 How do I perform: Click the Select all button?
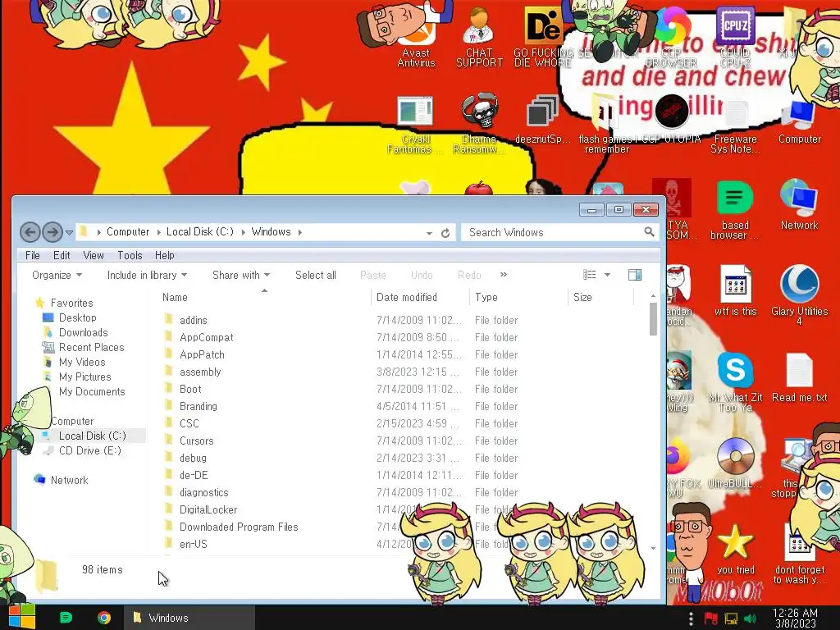click(316, 275)
